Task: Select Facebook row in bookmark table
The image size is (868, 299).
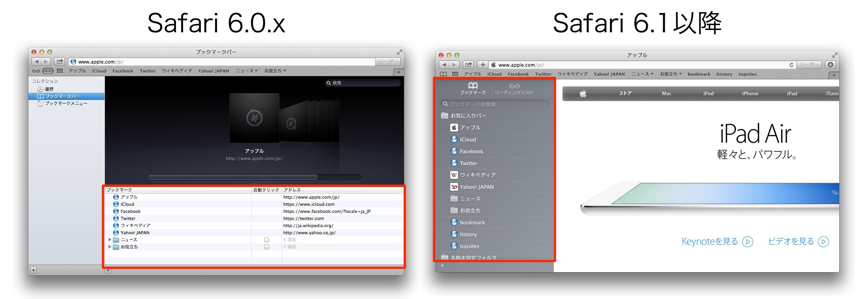Action: pyautogui.click(x=254, y=211)
